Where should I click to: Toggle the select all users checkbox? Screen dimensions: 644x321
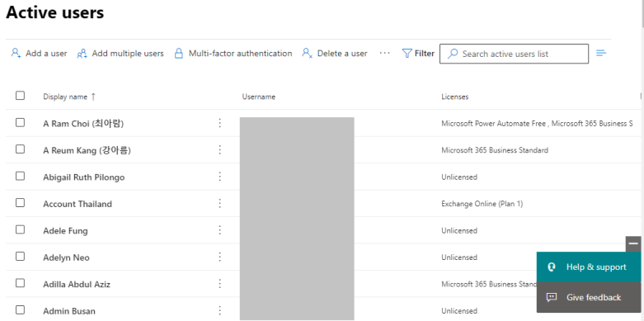pos(20,96)
